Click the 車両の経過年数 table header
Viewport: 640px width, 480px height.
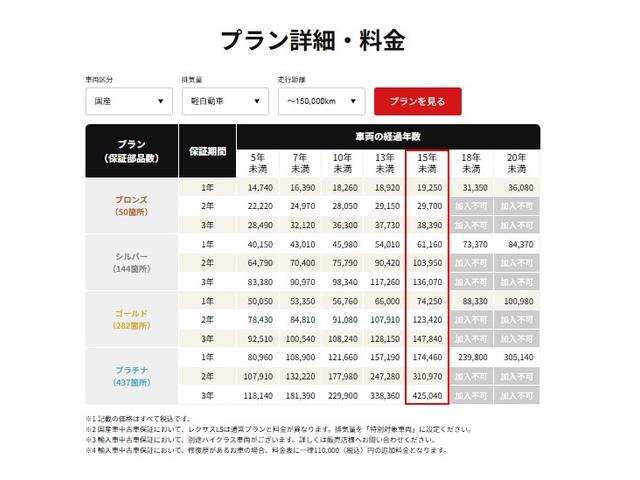[388, 135]
